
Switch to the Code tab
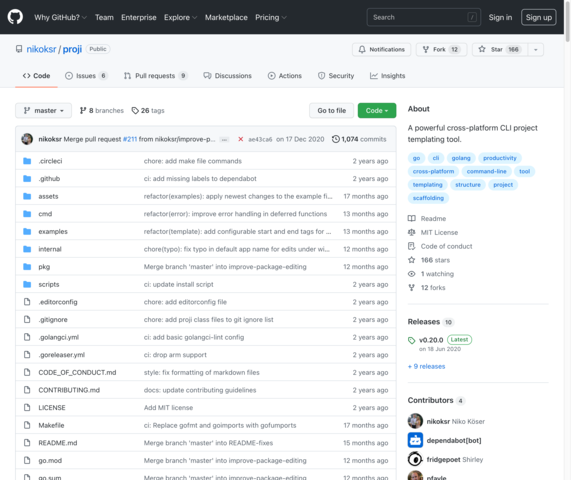[36, 76]
